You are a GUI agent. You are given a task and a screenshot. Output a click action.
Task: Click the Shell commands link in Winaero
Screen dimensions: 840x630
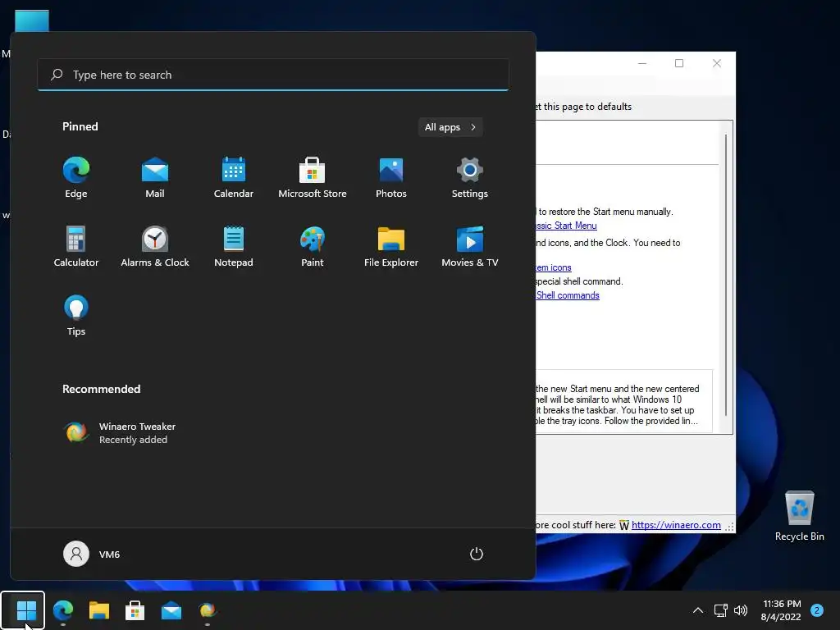click(x=568, y=295)
